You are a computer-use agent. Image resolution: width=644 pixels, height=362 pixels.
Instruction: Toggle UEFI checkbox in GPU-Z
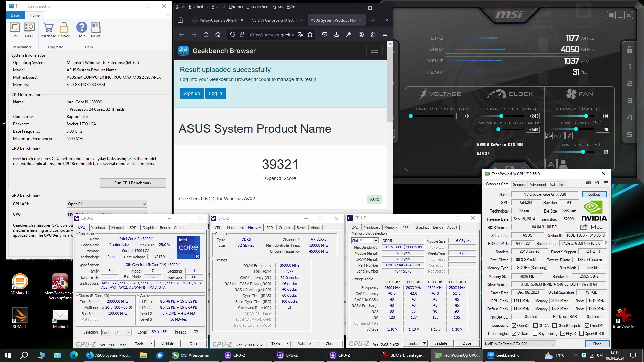pos(594,227)
